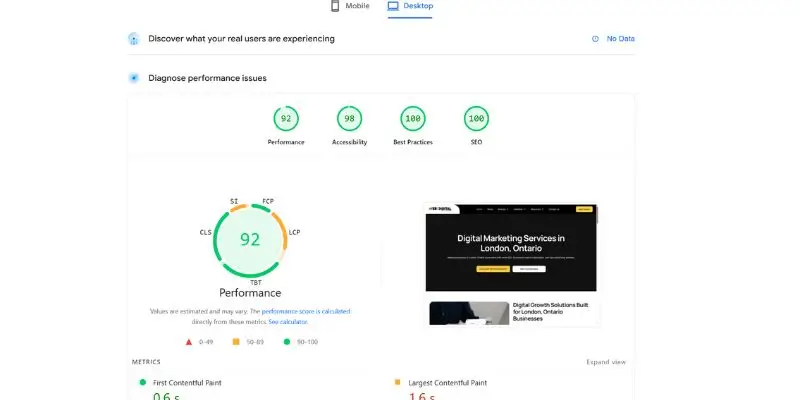Open the See calculator link
This screenshot has height=400, width=800.
(x=288, y=322)
